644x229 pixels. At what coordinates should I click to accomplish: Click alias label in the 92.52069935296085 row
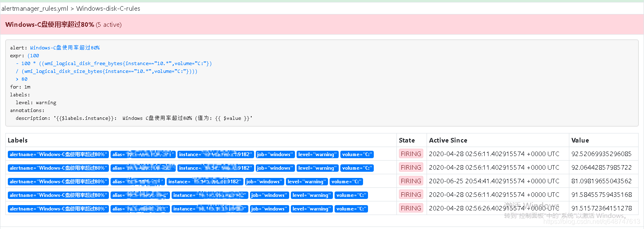pos(143,154)
